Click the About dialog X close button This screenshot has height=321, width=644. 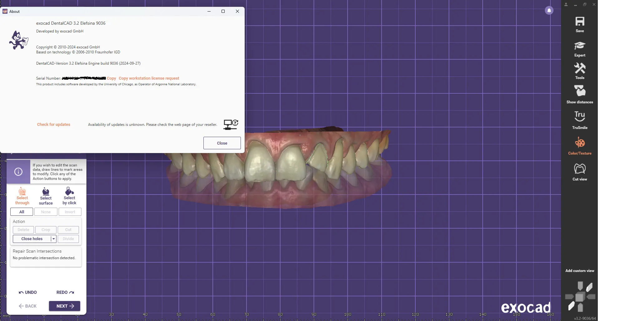click(x=237, y=11)
